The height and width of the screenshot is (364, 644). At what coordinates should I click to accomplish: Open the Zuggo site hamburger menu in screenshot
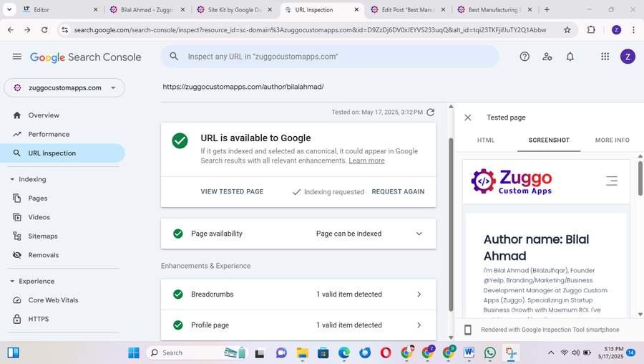(612, 181)
